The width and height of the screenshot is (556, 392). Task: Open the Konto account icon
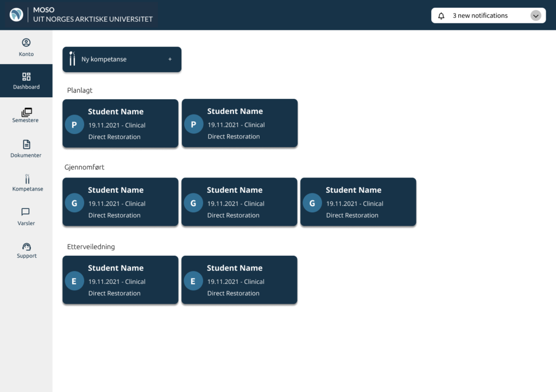tap(26, 42)
